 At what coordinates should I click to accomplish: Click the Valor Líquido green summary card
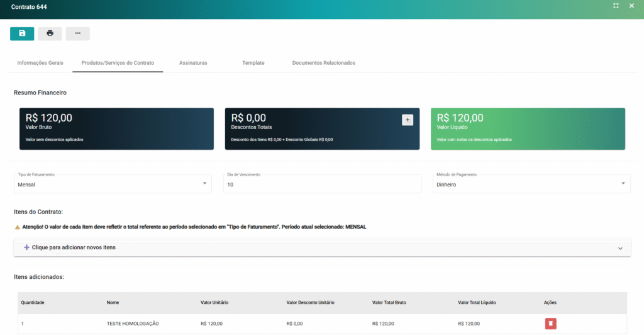tap(528, 128)
